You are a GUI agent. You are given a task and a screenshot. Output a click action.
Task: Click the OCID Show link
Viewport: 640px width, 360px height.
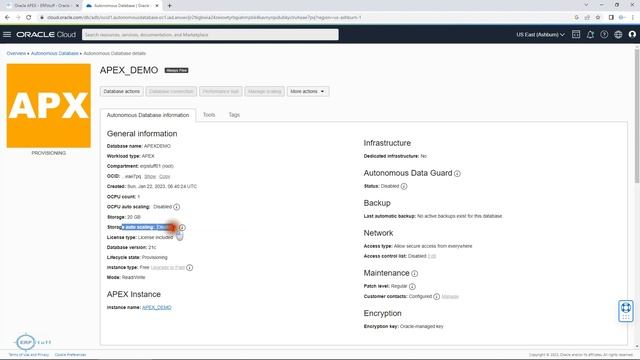point(150,176)
